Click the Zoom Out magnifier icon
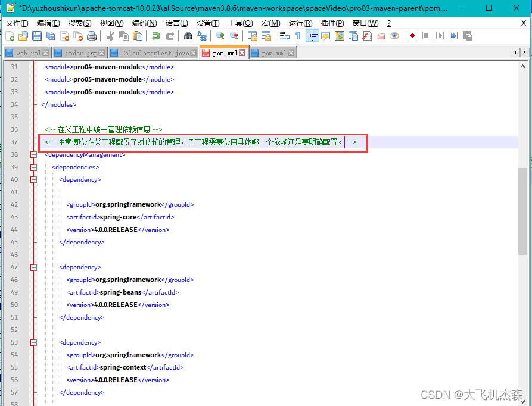 tap(234, 36)
